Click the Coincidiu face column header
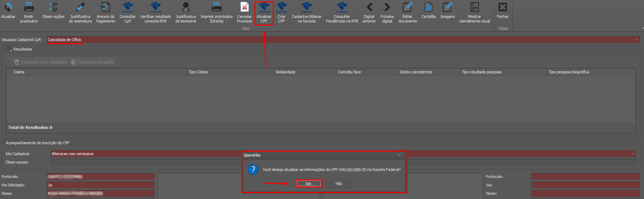This screenshot has width=644, height=199. [x=367, y=72]
